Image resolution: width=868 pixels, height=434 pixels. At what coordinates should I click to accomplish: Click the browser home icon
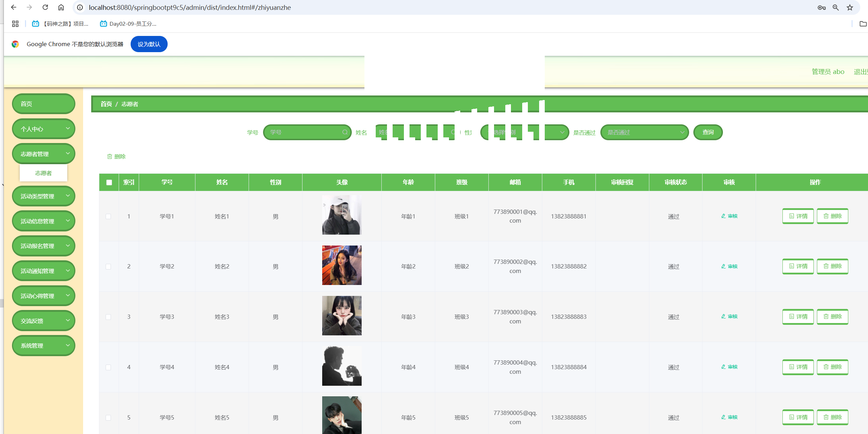point(61,7)
